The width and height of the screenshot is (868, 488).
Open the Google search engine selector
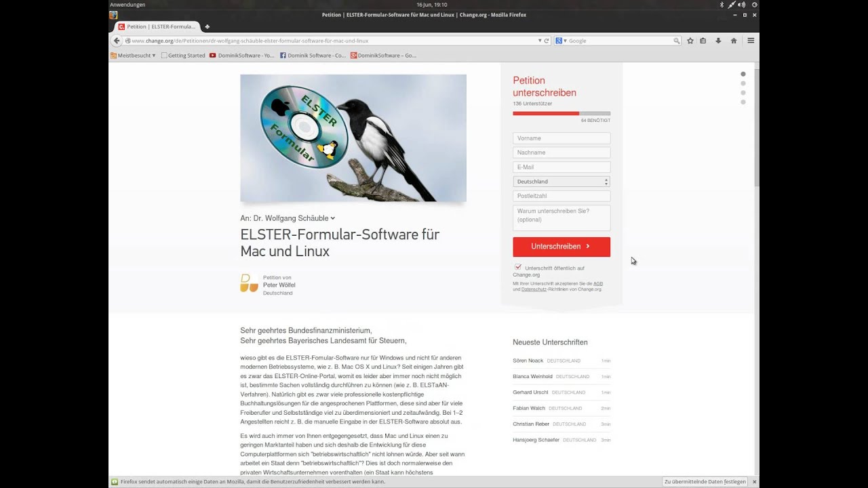[x=561, y=41]
